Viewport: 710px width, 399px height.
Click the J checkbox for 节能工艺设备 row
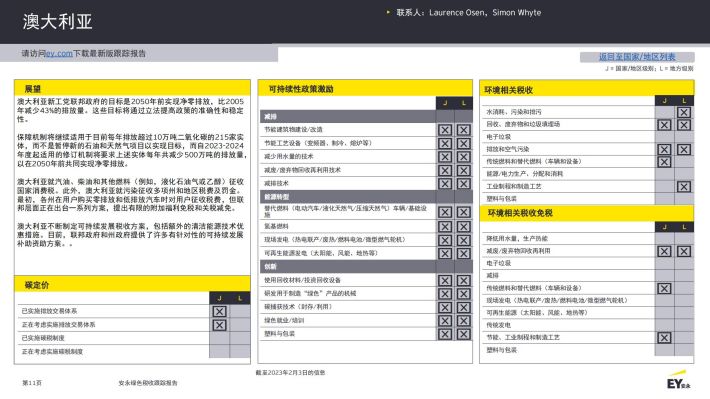pos(445,144)
